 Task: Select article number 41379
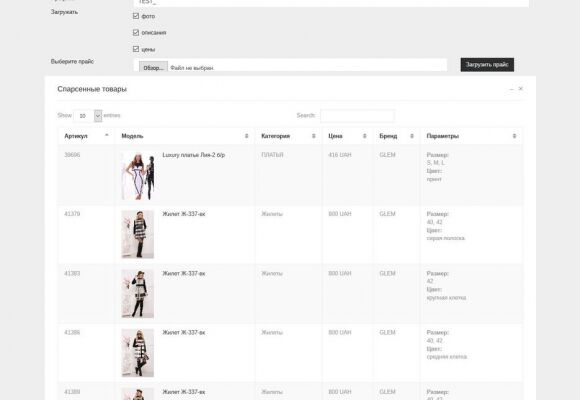(72, 214)
